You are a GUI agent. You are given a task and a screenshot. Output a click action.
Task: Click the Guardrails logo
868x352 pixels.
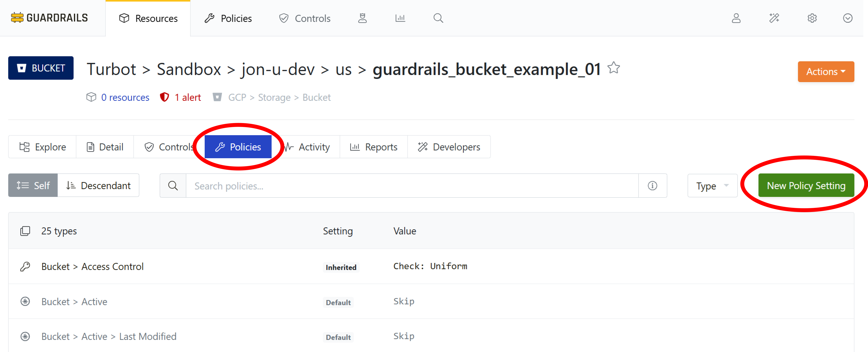click(x=50, y=18)
